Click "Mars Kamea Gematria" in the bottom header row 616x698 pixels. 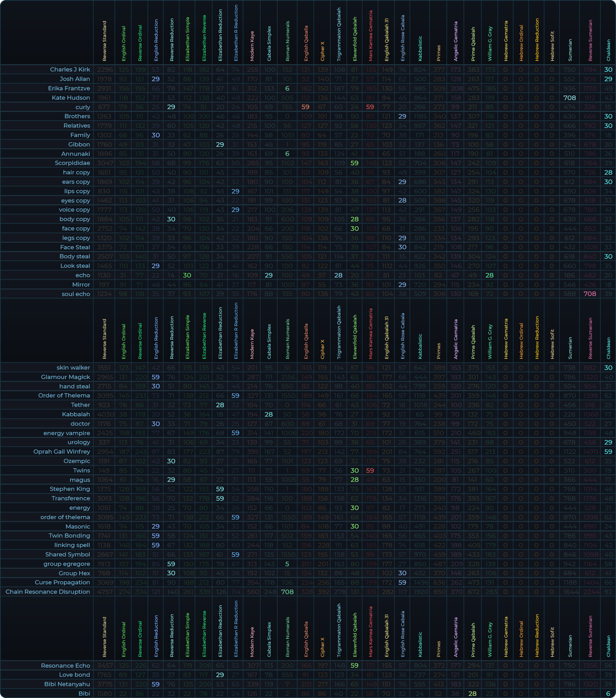pos(370,631)
